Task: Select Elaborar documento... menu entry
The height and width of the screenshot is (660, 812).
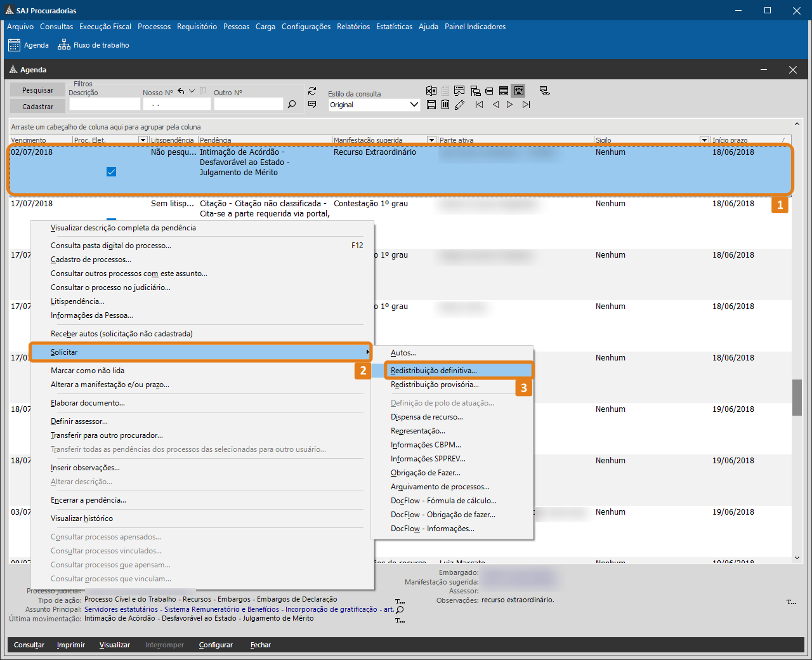Action: point(88,403)
